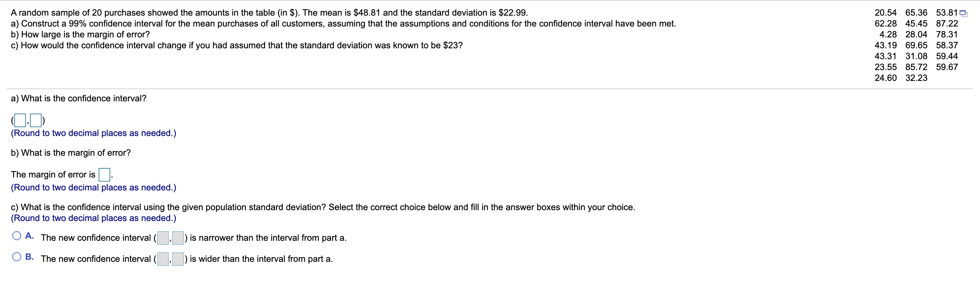Select answer choice A radio button

click(16, 236)
